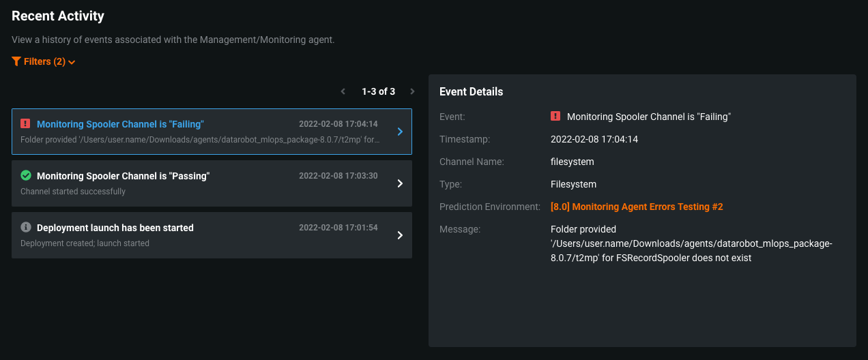Expand the Passing event with its arrow
Viewport: 868px width, 360px height.
(401, 183)
